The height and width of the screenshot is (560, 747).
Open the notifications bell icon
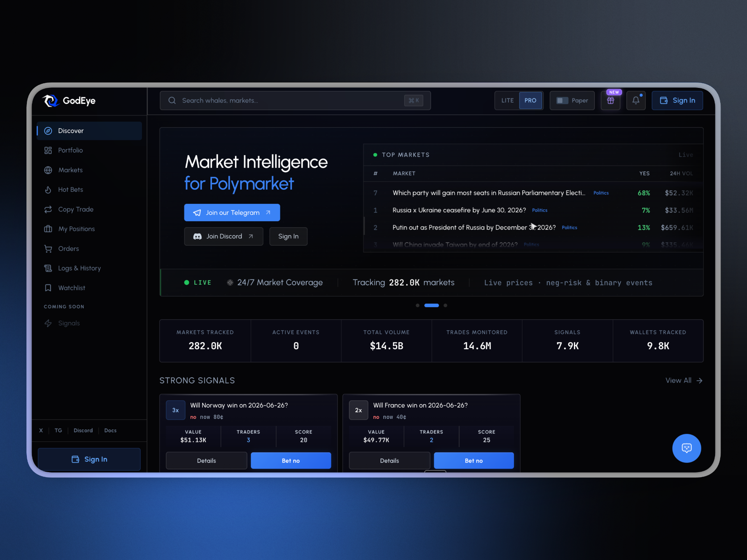pyautogui.click(x=636, y=100)
